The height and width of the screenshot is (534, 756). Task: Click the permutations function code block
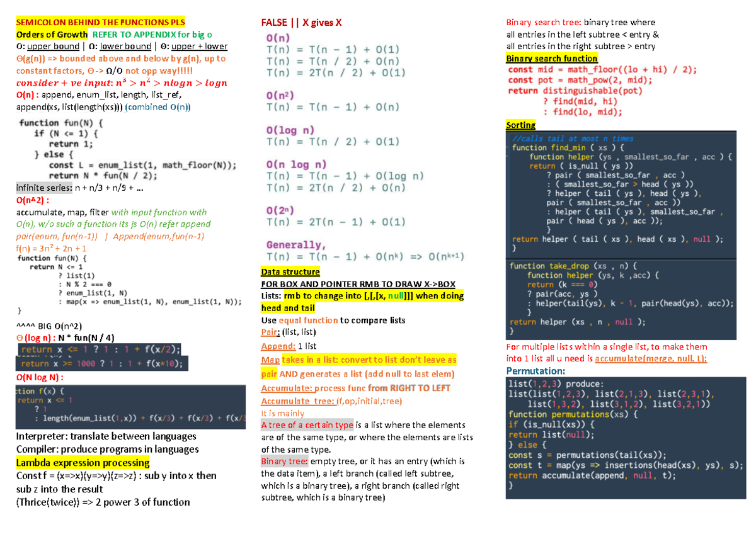(621, 435)
